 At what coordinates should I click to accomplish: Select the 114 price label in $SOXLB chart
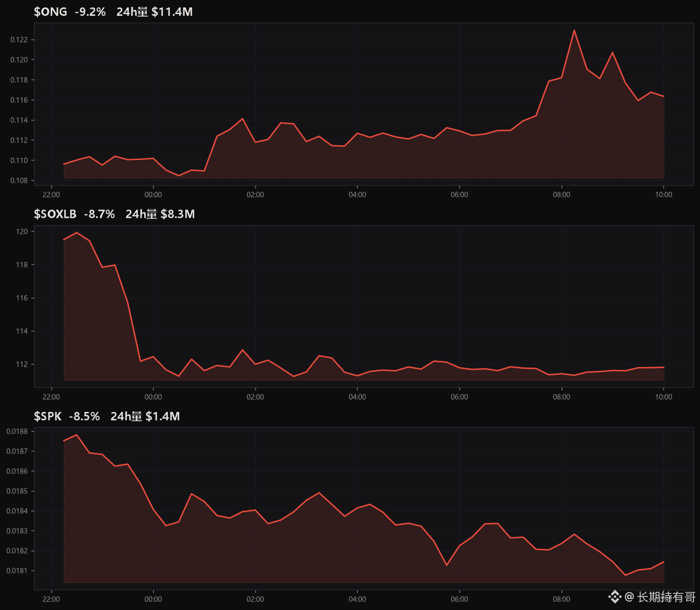(x=22, y=331)
